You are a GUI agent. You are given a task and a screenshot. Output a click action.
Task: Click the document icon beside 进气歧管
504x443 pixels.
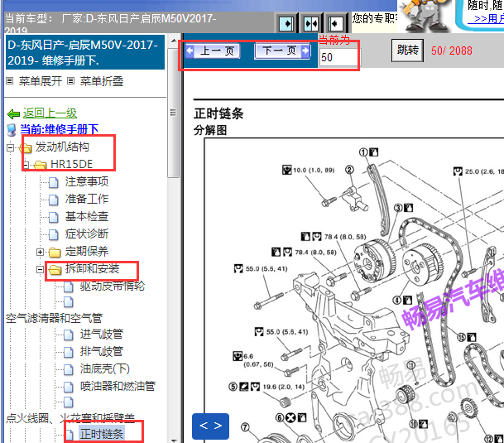69,335
